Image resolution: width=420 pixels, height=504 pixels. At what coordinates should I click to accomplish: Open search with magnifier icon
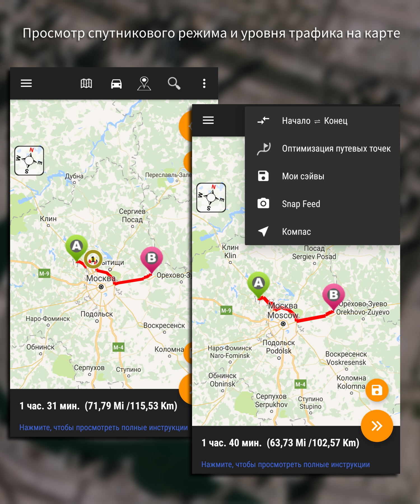174,83
